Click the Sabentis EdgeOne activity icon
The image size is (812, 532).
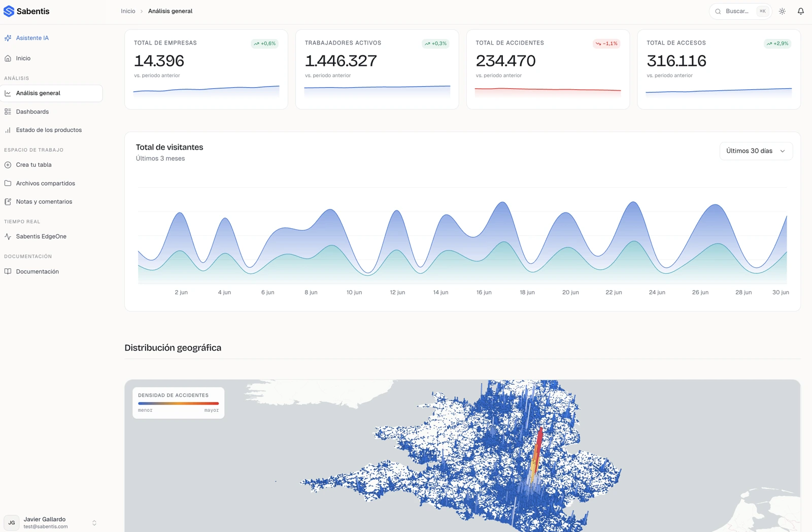[8, 236]
